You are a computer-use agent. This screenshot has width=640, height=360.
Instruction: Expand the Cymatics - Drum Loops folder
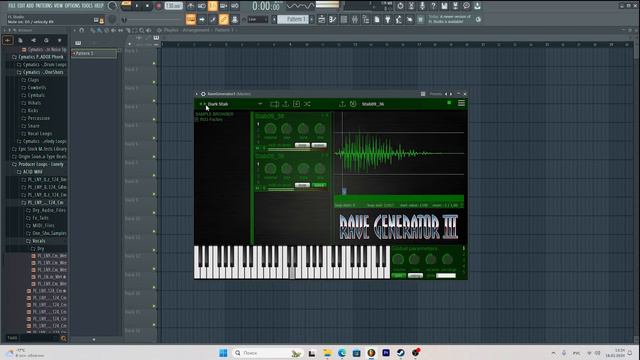tap(42, 64)
